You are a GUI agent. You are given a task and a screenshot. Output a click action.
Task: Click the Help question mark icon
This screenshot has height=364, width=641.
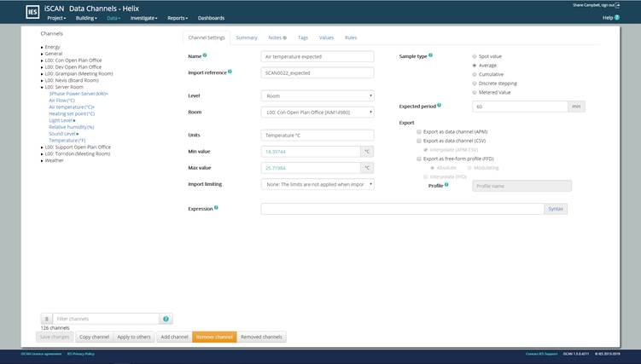tap(617, 18)
